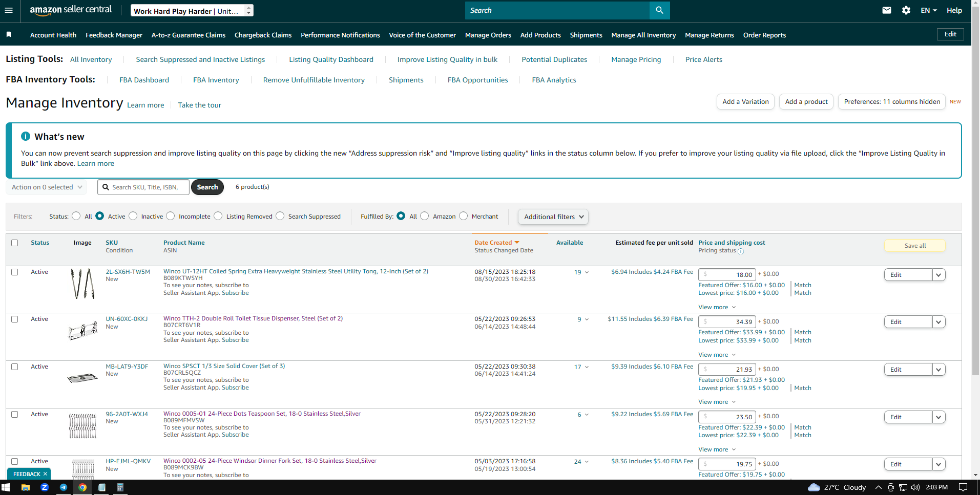980x495 pixels.
Task: Expand available quantity 17 chevron
Action: [587, 367]
